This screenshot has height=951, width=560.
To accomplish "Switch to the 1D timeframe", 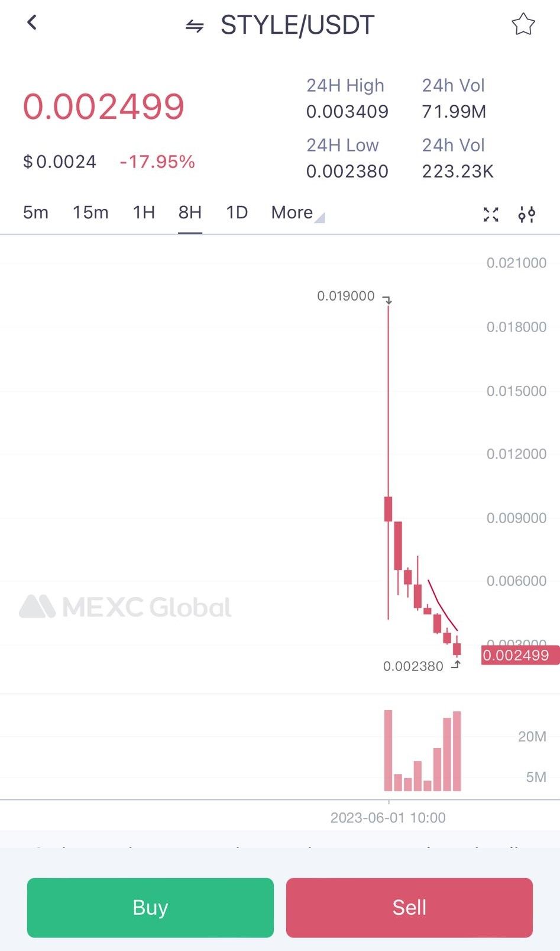I will point(237,212).
